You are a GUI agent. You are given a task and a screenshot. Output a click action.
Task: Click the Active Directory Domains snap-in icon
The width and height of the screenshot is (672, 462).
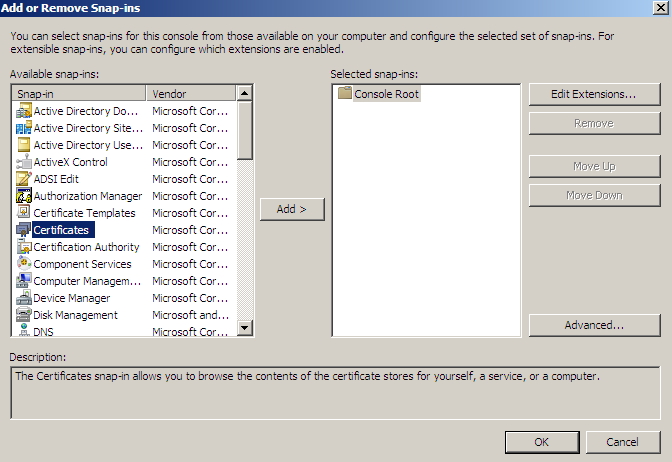[x=24, y=111]
